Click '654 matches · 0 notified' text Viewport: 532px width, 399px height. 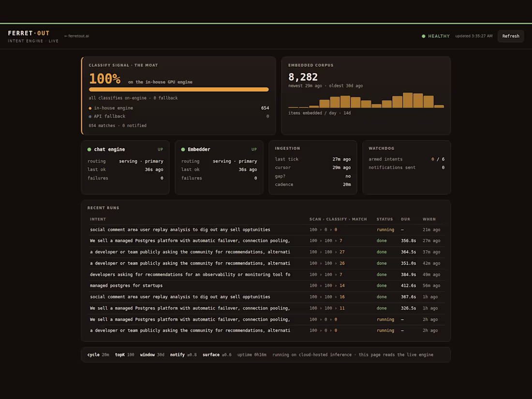click(x=118, y=126)
